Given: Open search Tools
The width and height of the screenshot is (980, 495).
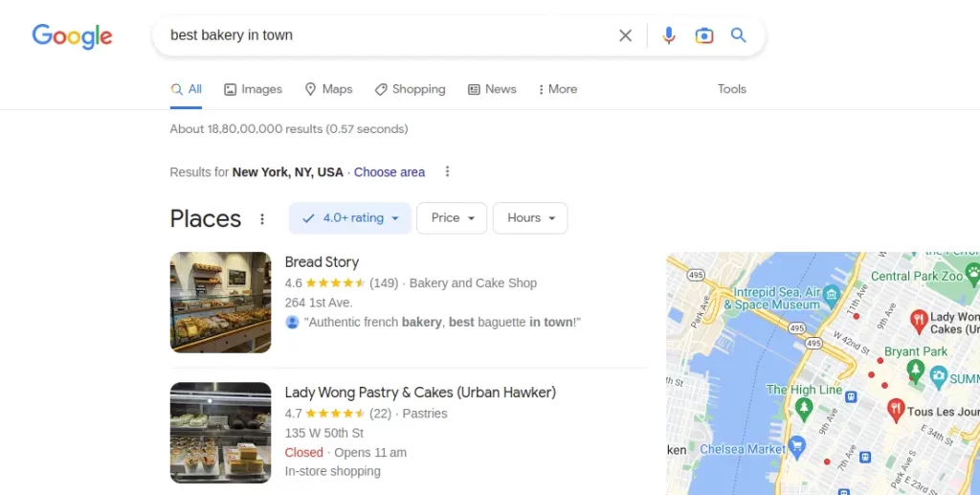Looking at the screenshot, I should 732,89.
